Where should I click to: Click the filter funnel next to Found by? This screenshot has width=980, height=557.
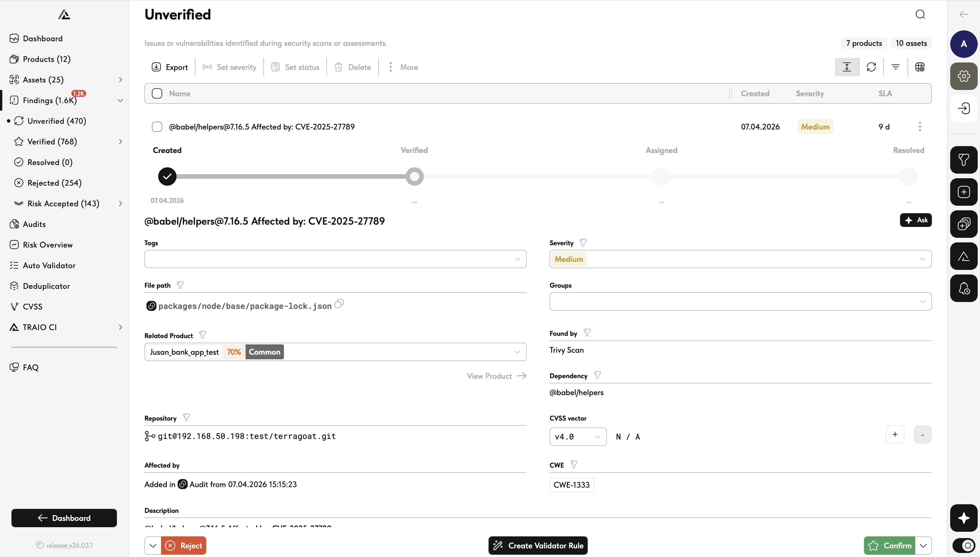tap(587, 333)
